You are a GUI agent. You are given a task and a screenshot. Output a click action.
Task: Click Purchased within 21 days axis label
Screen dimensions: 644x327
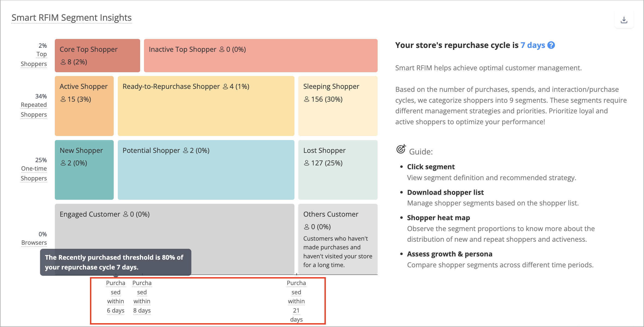tap(296, 301)
